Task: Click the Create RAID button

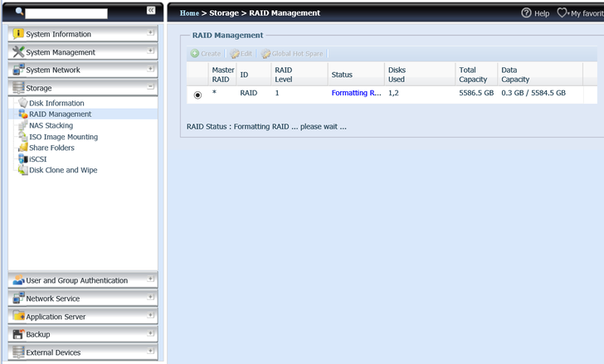Action: [205, 54]
